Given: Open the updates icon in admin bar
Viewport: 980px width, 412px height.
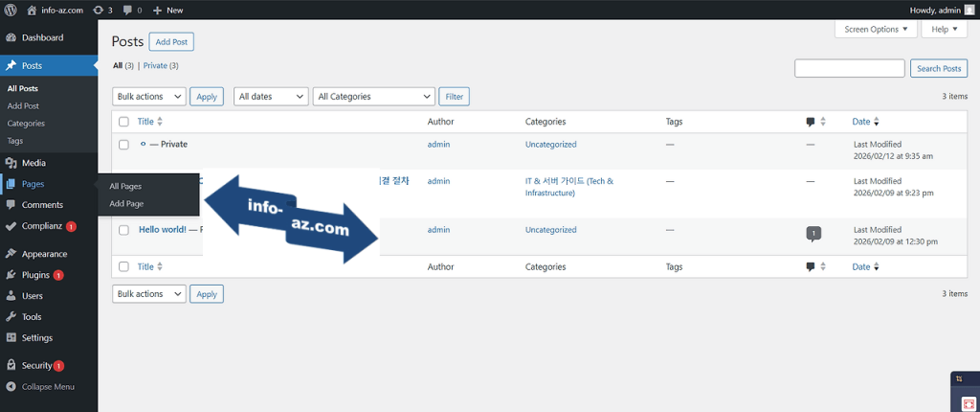Looking at the screenshot, I should click(100, 10).
